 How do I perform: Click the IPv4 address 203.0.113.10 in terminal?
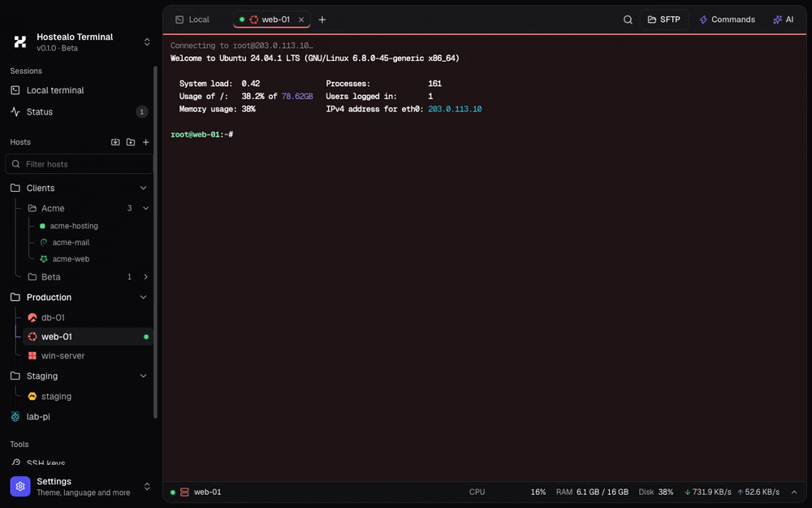click(455, 110)
